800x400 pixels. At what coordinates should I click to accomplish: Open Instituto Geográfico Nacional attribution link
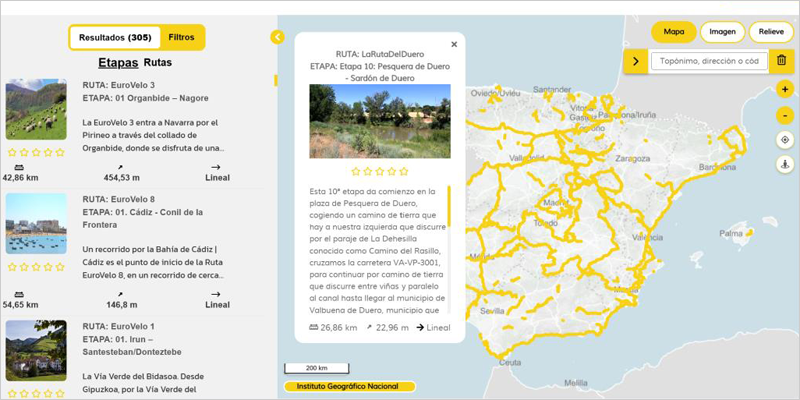(349, 386)
